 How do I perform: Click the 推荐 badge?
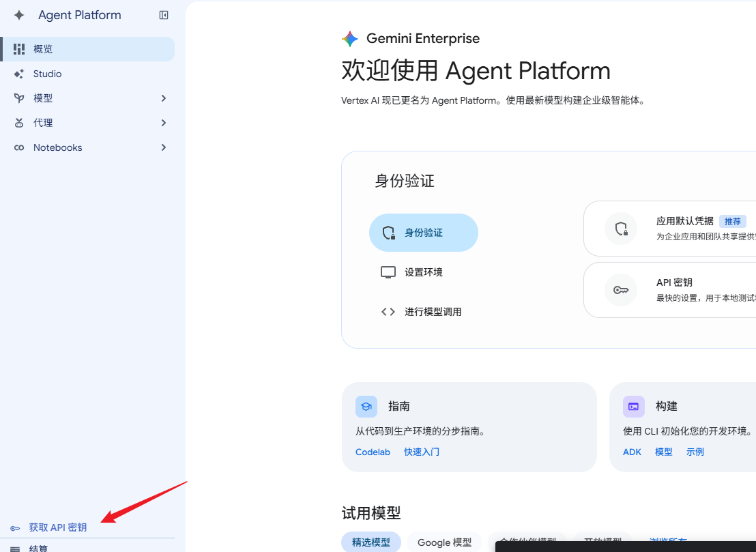click(733, 221)
